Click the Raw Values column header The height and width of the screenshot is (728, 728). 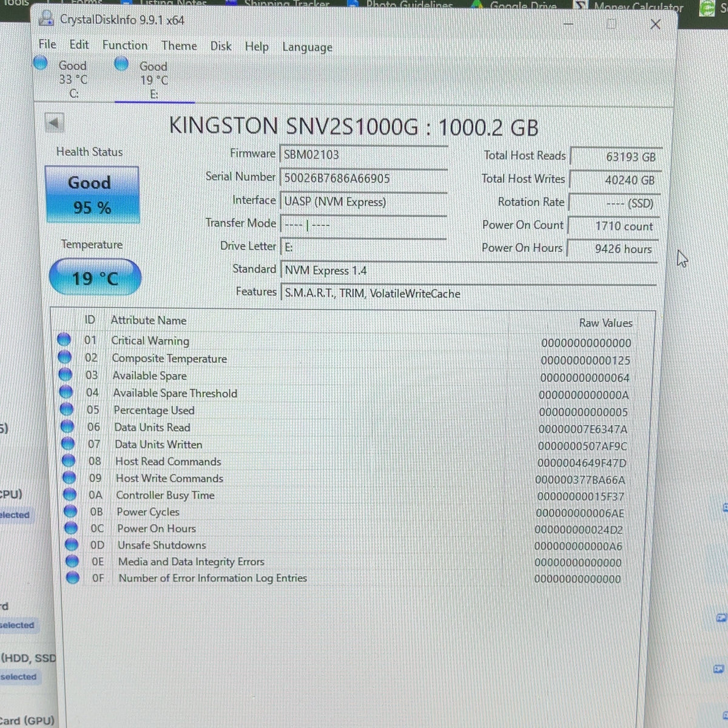click(605, 323)
